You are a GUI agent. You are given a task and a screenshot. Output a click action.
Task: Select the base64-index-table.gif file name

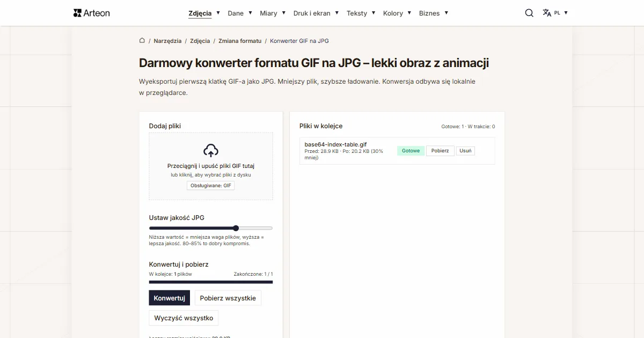coord(335,144)
